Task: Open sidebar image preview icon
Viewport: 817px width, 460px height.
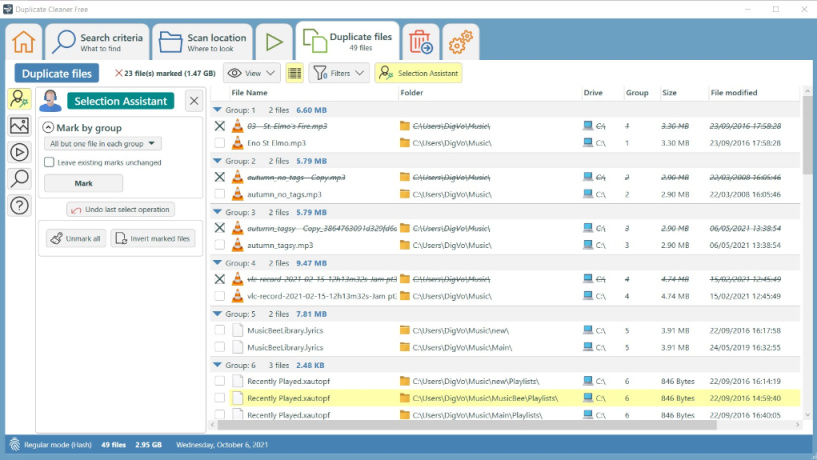Action: point(19,126)
